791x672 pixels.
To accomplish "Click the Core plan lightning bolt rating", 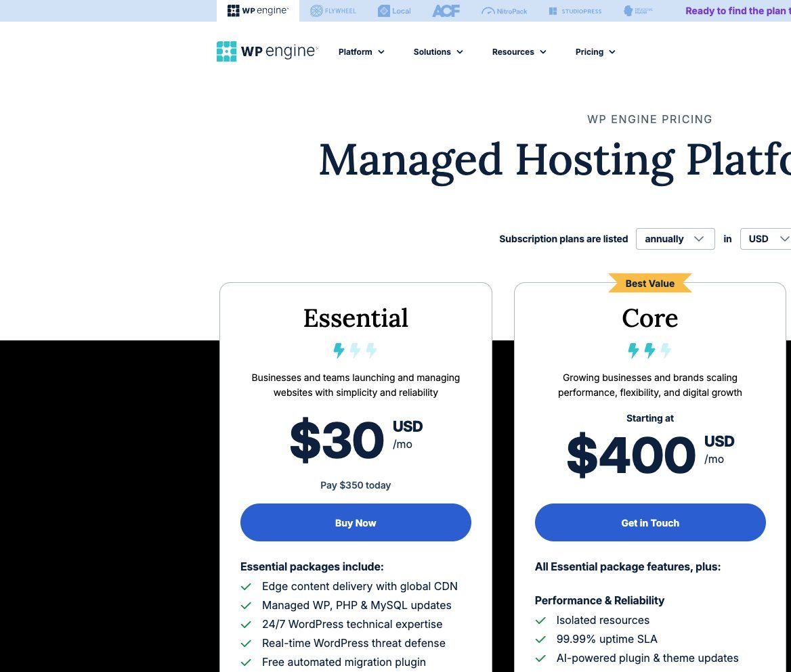I will click(649, 350).
